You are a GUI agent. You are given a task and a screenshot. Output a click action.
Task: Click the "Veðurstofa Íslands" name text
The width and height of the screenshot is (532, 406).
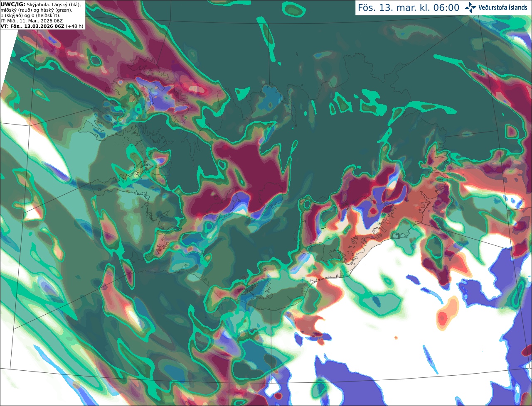pos(503,7)
